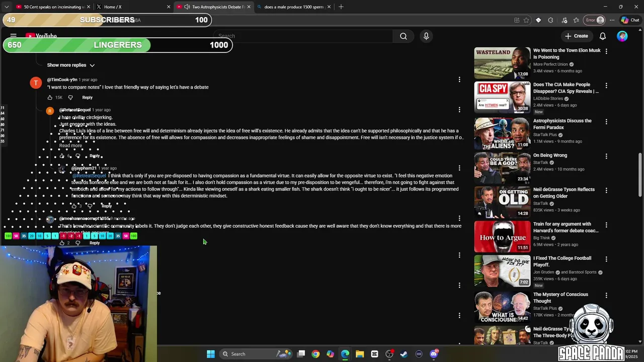Click the YouTube search magnifier button
The image size is (644, 362).
[404, 36]
